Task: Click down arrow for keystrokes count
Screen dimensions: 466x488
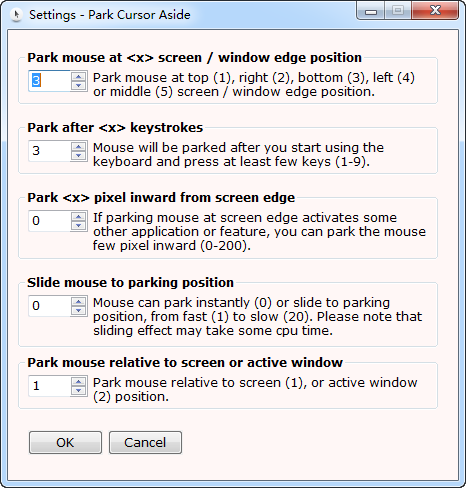Action: 79,155
